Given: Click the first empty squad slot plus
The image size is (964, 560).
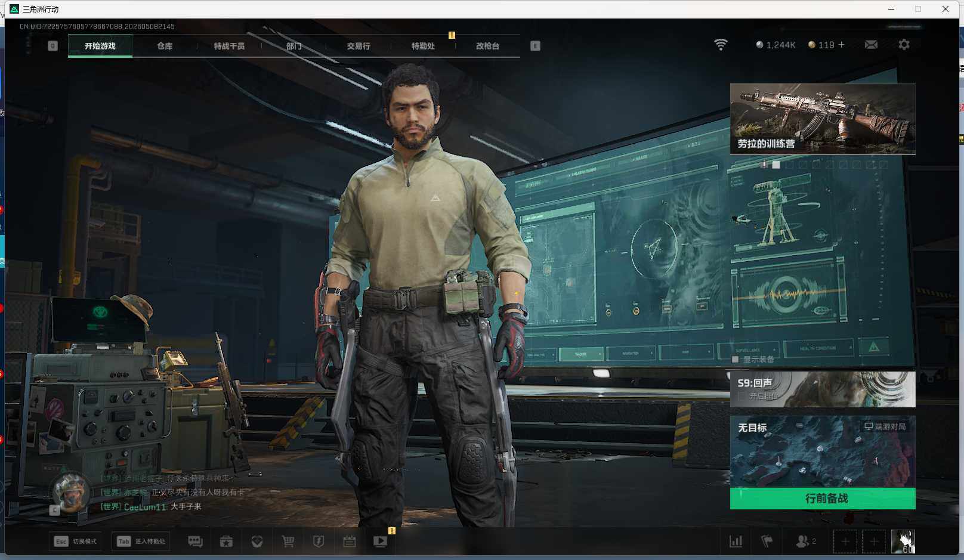Looking at the screenshot, I should (x=845, y=542).
